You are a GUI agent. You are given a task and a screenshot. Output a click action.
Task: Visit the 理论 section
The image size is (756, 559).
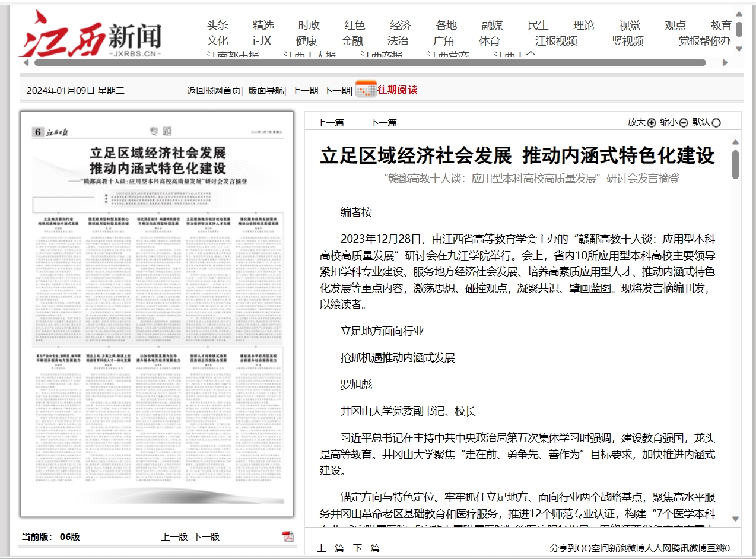(584, 26)
